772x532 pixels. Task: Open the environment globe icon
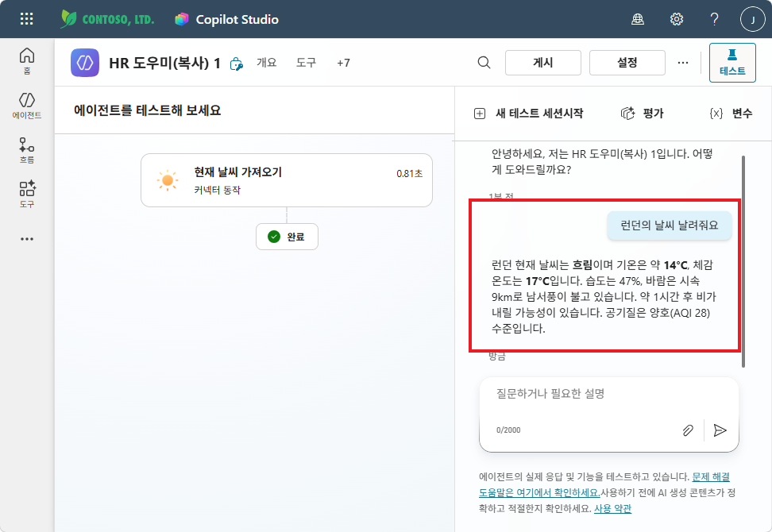pos(638,19)
